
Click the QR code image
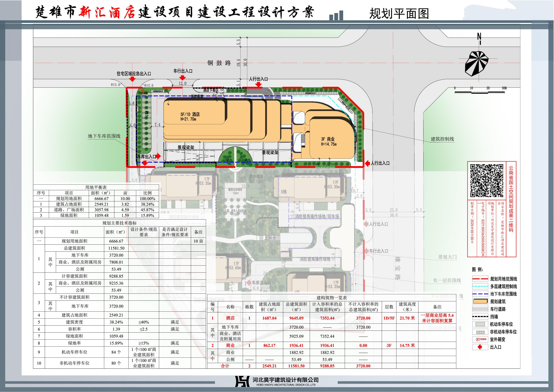[x=487, y=181]
